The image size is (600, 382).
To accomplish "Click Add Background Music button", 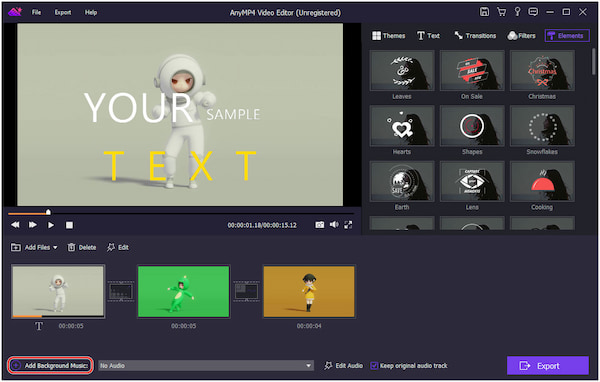I will tap(50, 366).
